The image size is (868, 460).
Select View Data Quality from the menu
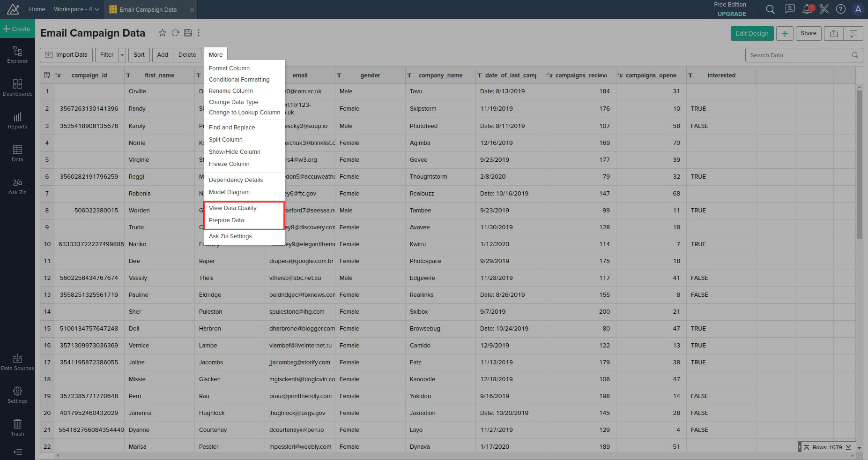point(233,208)
